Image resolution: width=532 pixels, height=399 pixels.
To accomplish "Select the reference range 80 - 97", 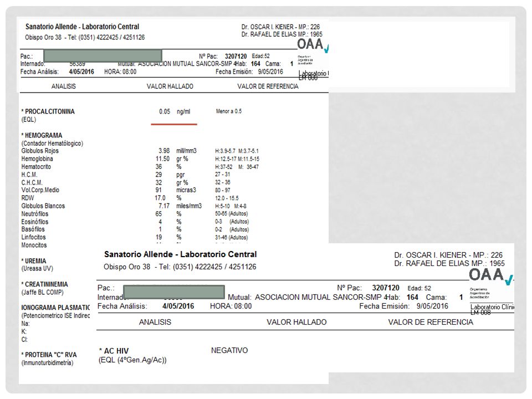I will 223,190.
